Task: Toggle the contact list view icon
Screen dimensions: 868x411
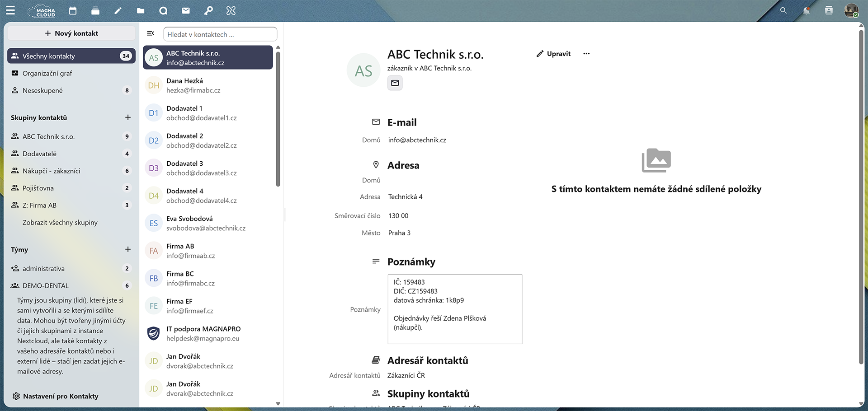Action: (151, 33)
